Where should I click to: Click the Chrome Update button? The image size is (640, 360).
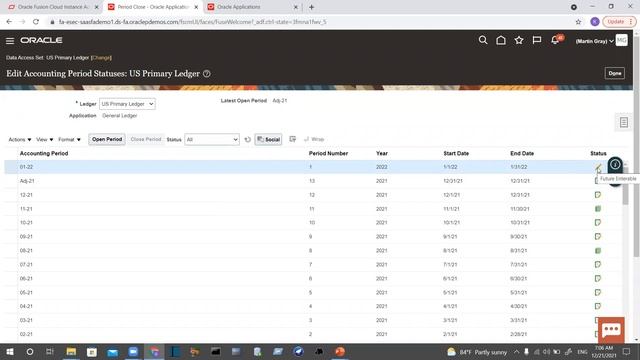[619, 22]
